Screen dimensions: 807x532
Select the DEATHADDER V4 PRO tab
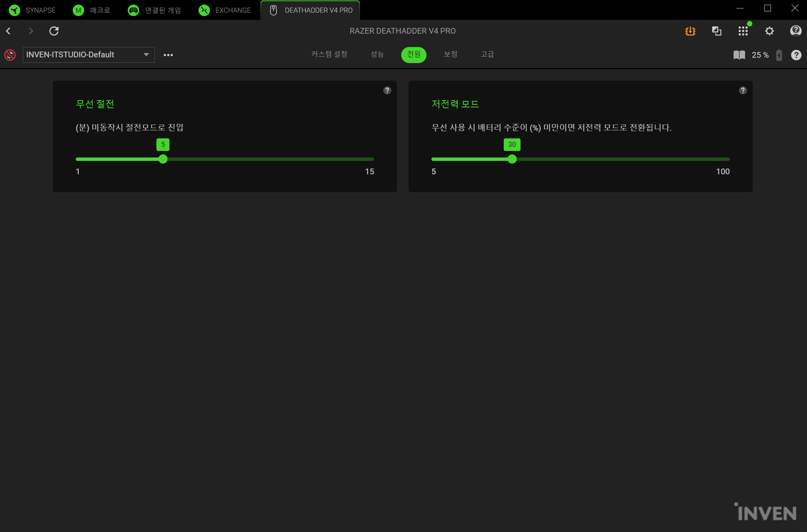[310, 10]
